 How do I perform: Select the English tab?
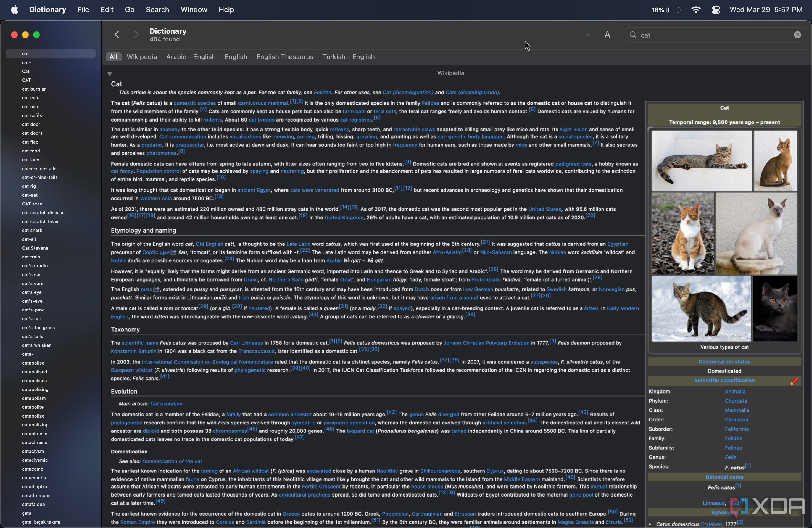tap(236, 56)
